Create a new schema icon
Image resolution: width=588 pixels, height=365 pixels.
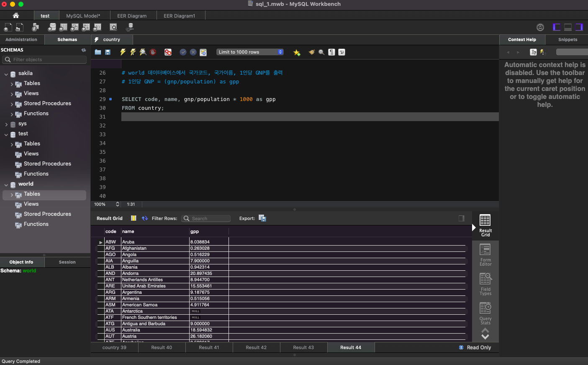[x=52, y=27]
